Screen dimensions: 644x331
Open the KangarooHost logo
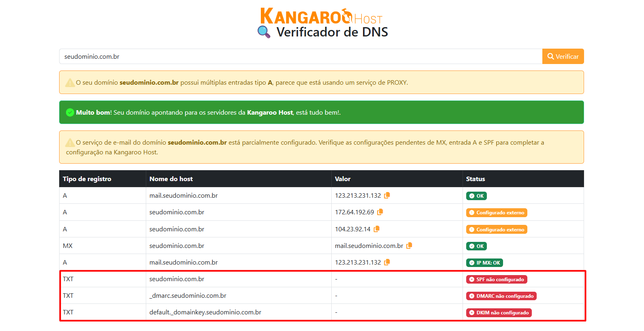pos(321,16)
